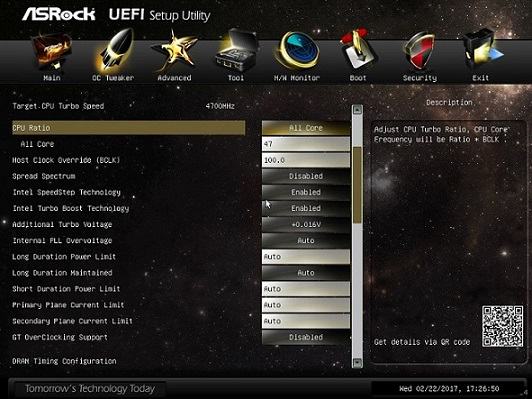The width and height of the screenshot is (532, 399).
Task: Open the CPU Ratio All Core dropdown
Action: (306, 128)
